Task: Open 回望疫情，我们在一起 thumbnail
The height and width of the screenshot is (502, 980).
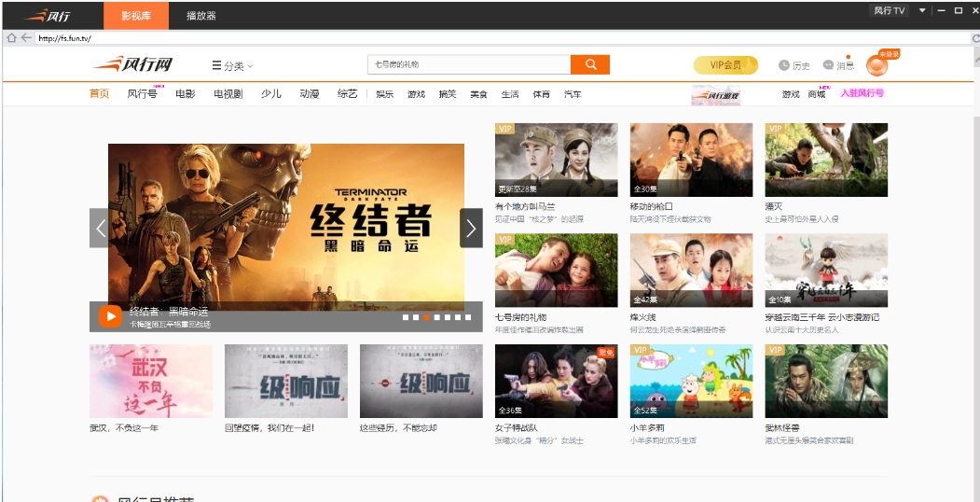Action: coord(285,382)
